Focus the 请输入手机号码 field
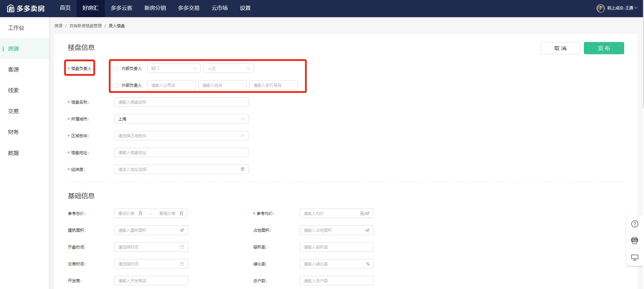Screen dimensions: 644x289 (273, 85)
